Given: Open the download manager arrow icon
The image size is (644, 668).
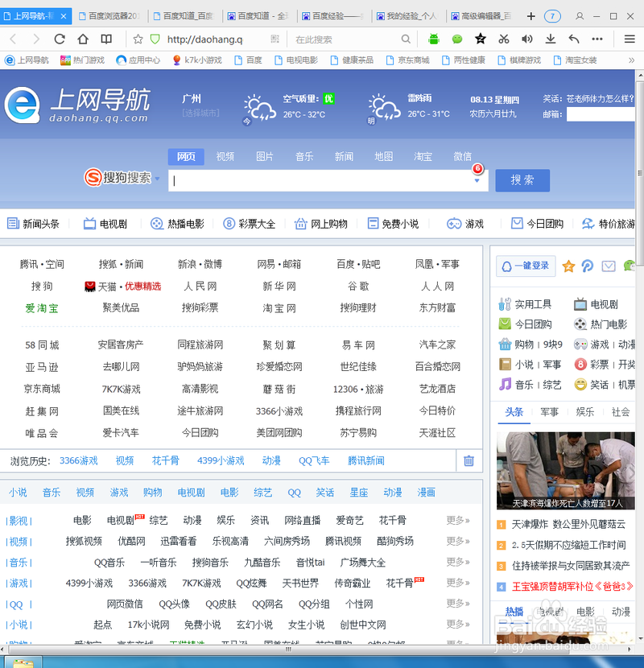Looking at the screenshot, I should (551, 38).
